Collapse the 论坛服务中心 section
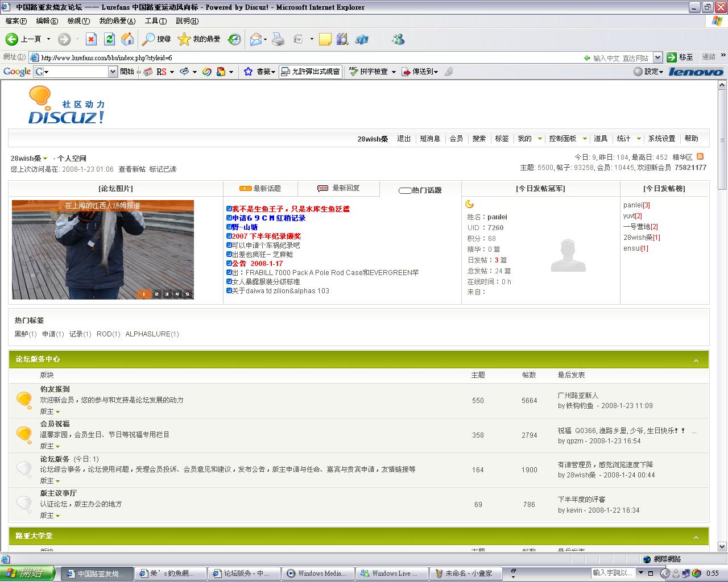Image resolution: width=728 pixels, height=582 pixels. [696, 361]
